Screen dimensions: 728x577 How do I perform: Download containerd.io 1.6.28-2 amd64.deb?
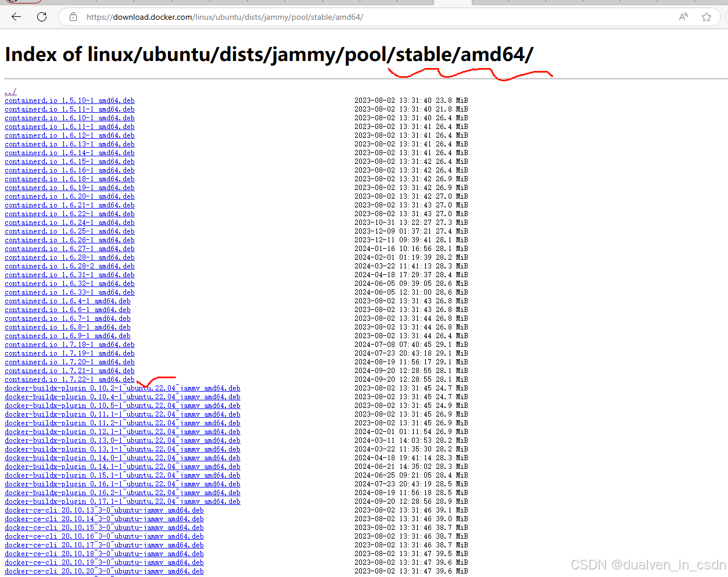point(70,266)
